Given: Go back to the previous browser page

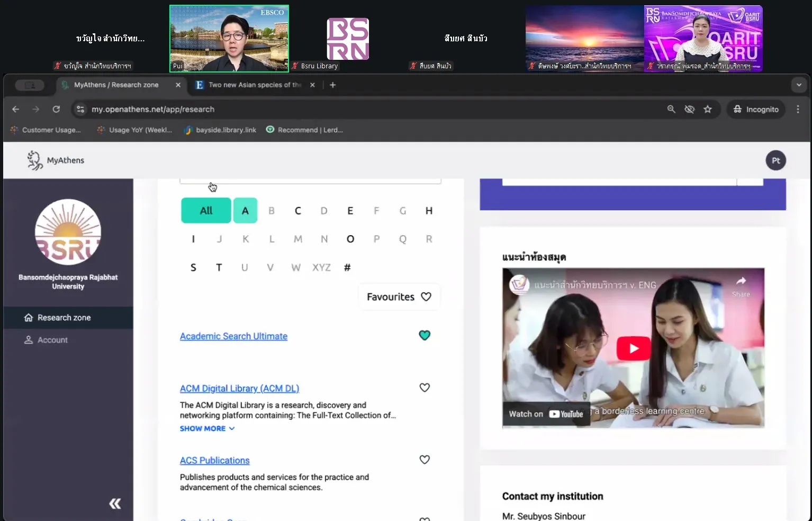Looking at the screenshot, I should 16,109.
